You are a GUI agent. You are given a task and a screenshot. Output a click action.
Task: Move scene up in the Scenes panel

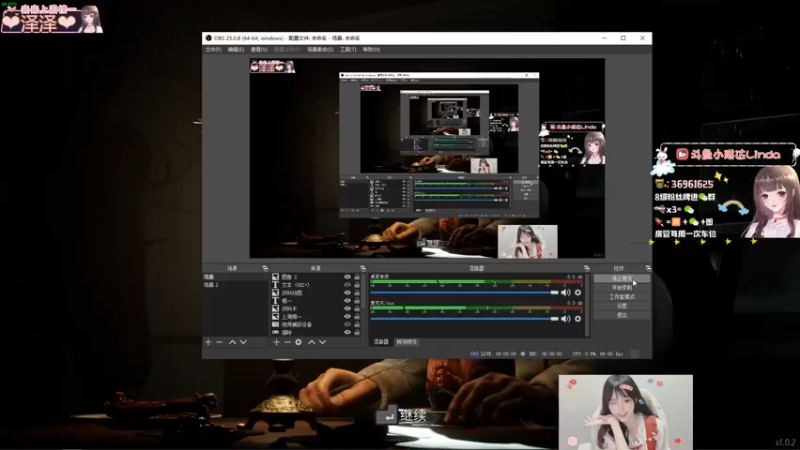(232, 342)
